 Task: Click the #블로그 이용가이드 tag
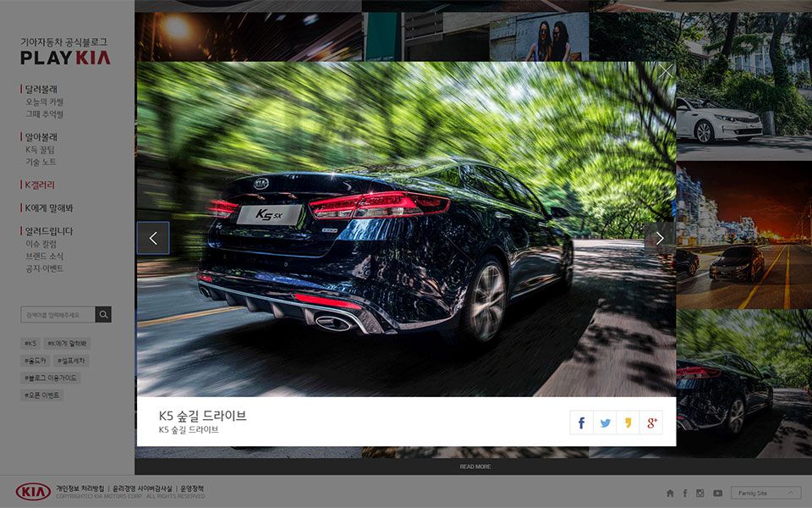51,378
